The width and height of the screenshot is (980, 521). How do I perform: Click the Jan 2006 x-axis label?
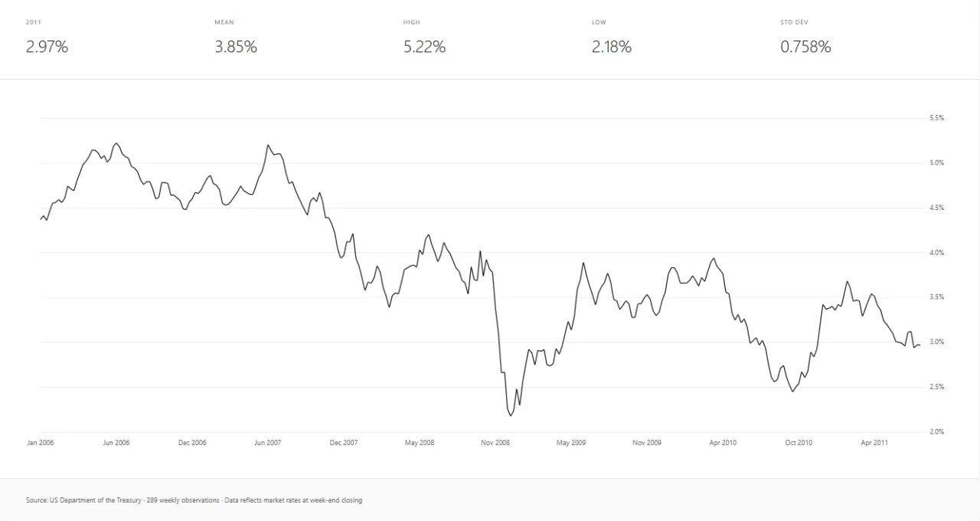(x=41, y=443)
